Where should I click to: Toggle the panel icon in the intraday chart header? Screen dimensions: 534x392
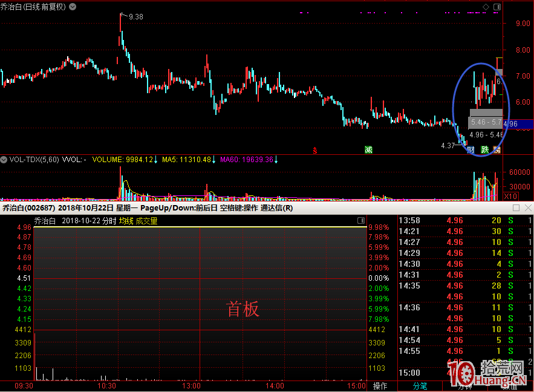coord(361,220)
